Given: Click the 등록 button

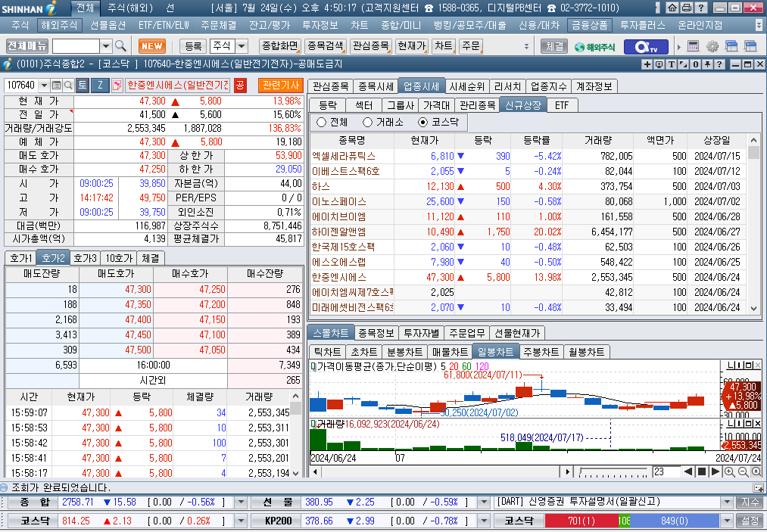Looking at the screenshot, I should [193, 46].
